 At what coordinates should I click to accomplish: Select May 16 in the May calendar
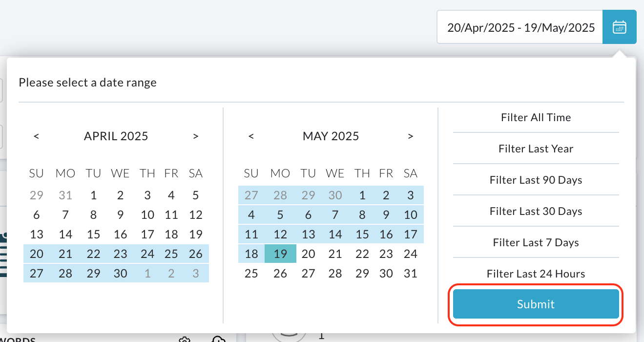(x=386, y=234)
